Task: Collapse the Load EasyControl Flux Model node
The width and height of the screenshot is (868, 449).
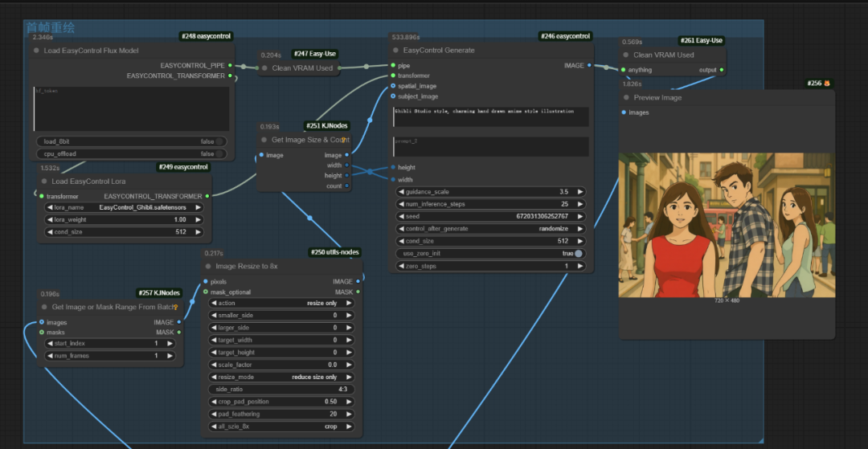Action: pyautogui.click(x=36, y=51)
